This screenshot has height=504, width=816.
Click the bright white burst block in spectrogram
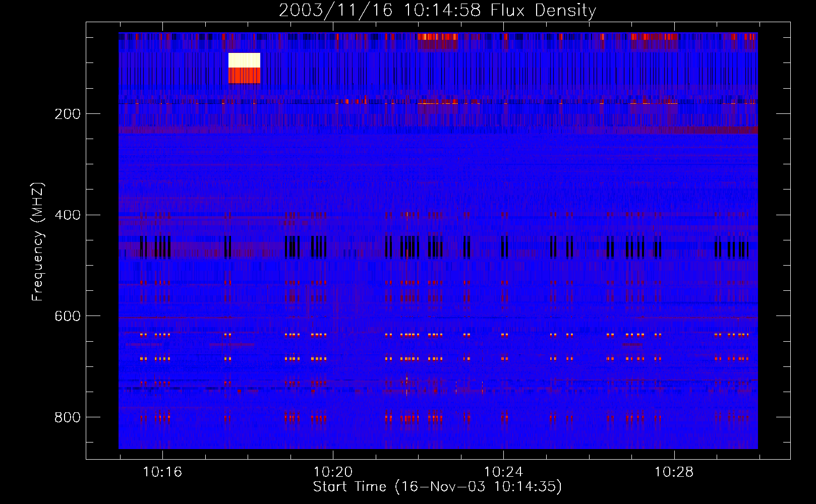244,60
